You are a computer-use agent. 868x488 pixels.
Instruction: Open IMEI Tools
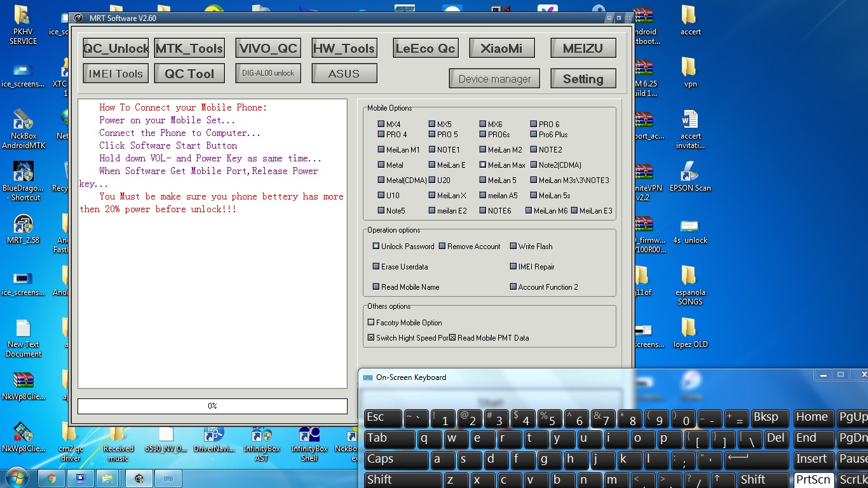pos(116,74)
